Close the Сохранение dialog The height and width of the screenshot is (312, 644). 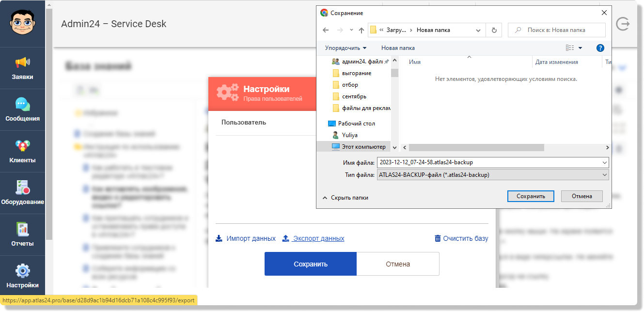[x=604, y=13]
